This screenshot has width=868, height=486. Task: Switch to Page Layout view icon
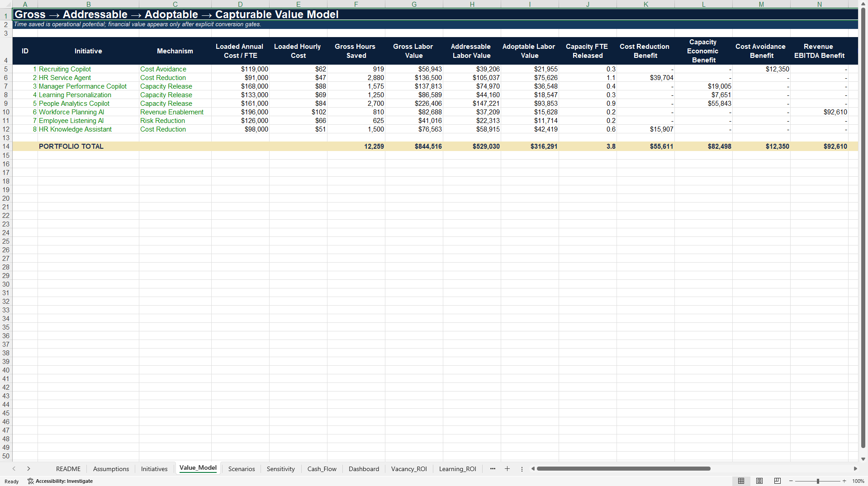[759, 481]
